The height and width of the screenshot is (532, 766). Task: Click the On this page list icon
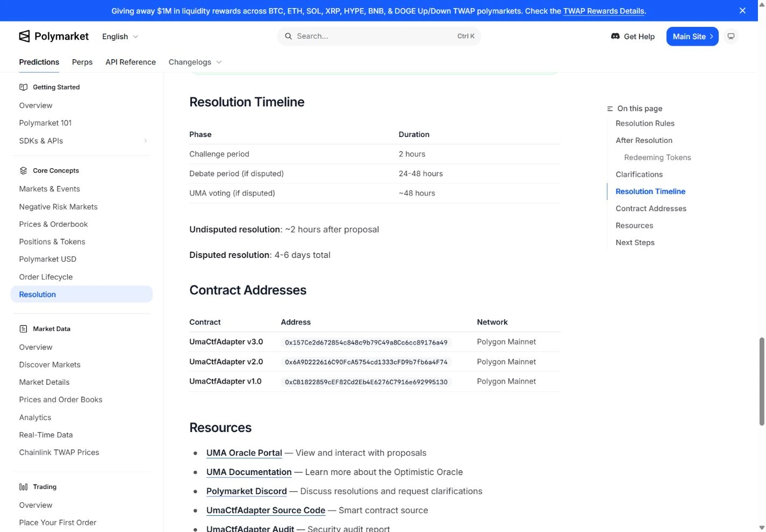point(610,109)
